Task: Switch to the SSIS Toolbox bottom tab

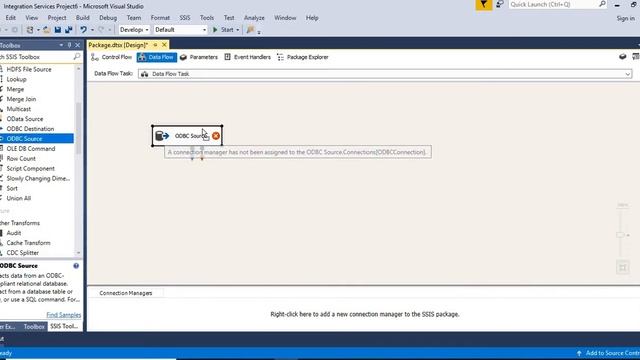Action: (64, 327)
